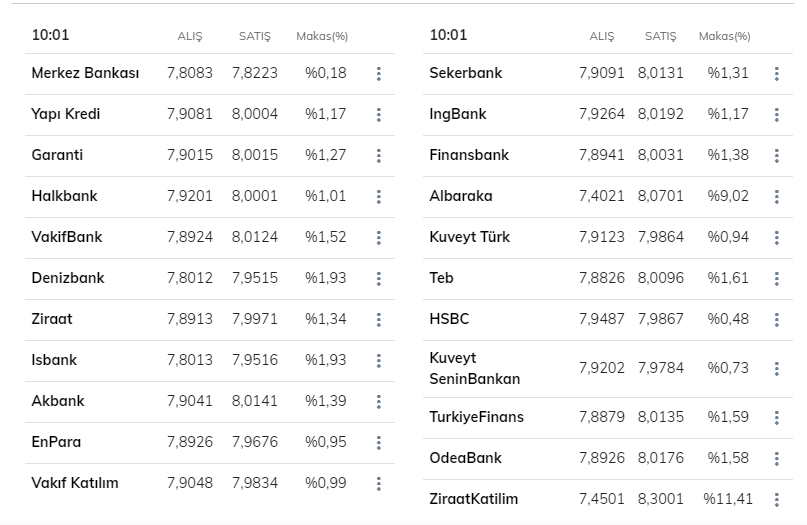
Task: Expand options for Vakıf Katılım row
Action: (x=379, y=484)
